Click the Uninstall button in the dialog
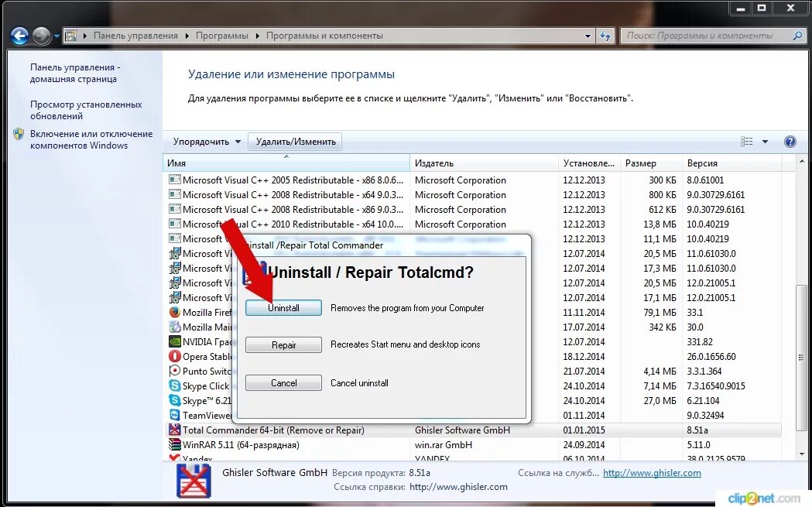Screen dimensions: 812x507 pos(283,307)
